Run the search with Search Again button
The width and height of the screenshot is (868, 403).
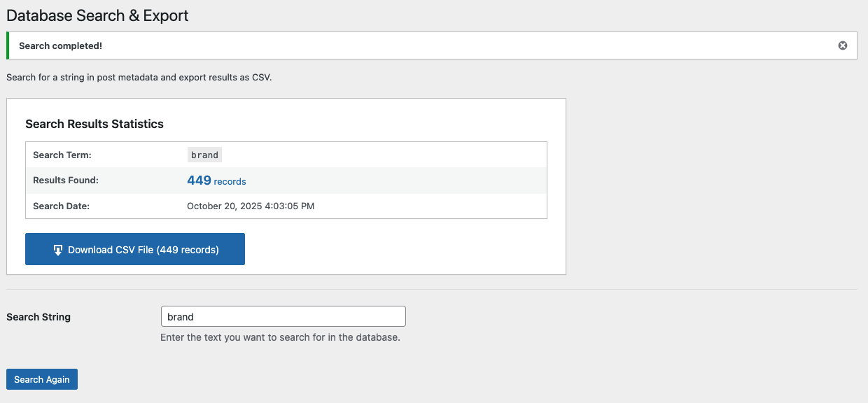42,379
